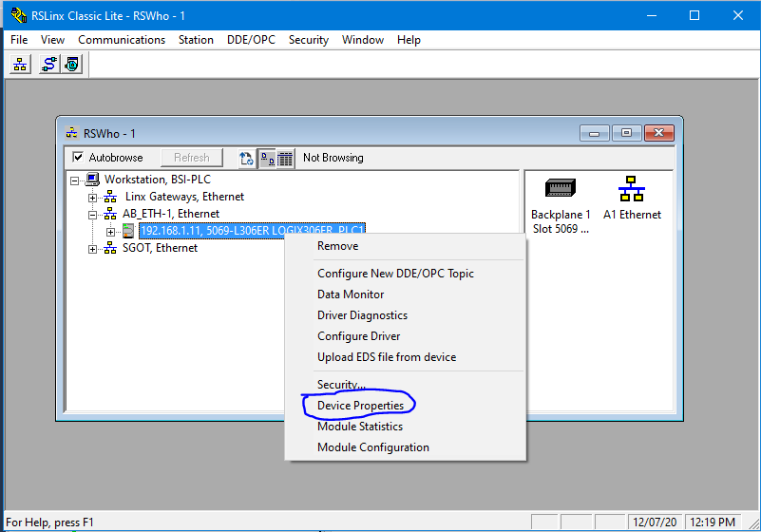The image size is (761, 532).
Task: Click the Driver Diagnostics toolbar icon
Action: coord(72,64)
